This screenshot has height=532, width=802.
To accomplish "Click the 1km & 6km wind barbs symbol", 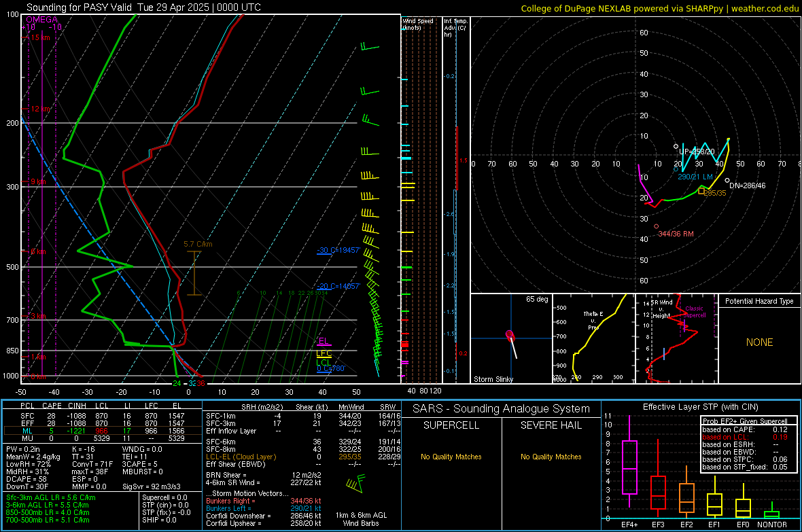I will click(x=355, y=483).
